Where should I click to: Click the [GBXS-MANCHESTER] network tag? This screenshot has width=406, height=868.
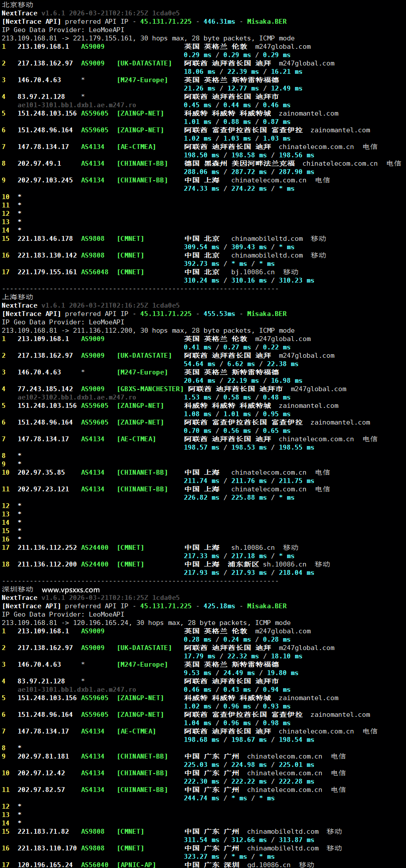pos(150,389)
